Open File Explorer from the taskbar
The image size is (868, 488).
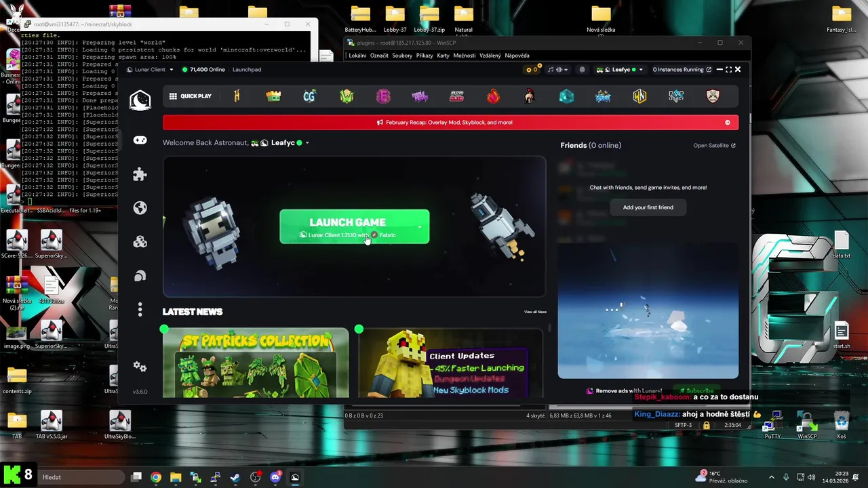[176, 477]
